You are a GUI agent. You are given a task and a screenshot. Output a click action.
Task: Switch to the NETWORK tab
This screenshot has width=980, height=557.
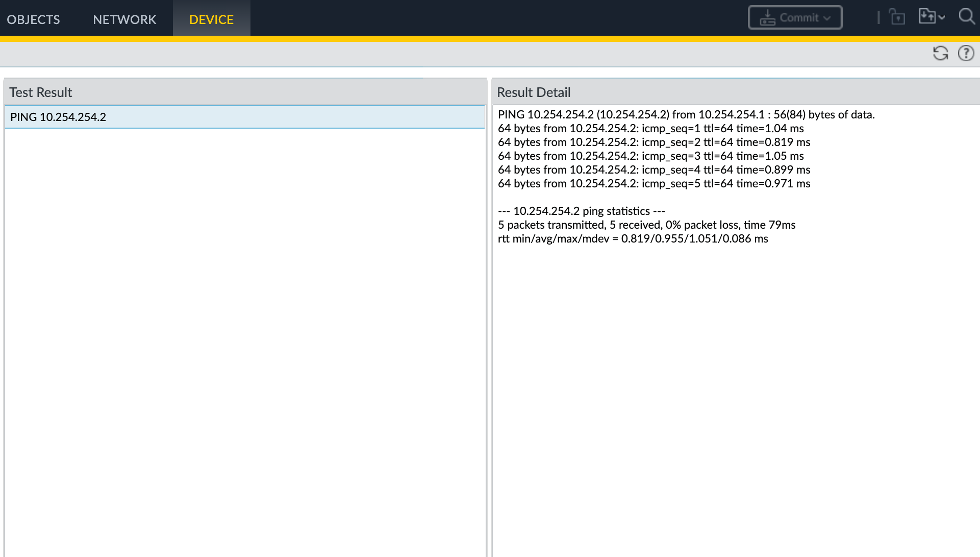pyautogui.click(x=124, y=19)
